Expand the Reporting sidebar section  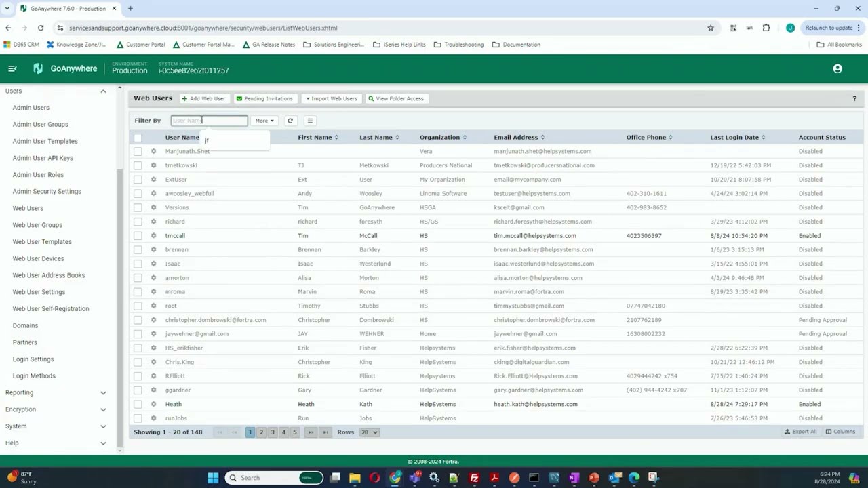coord(103,392)
